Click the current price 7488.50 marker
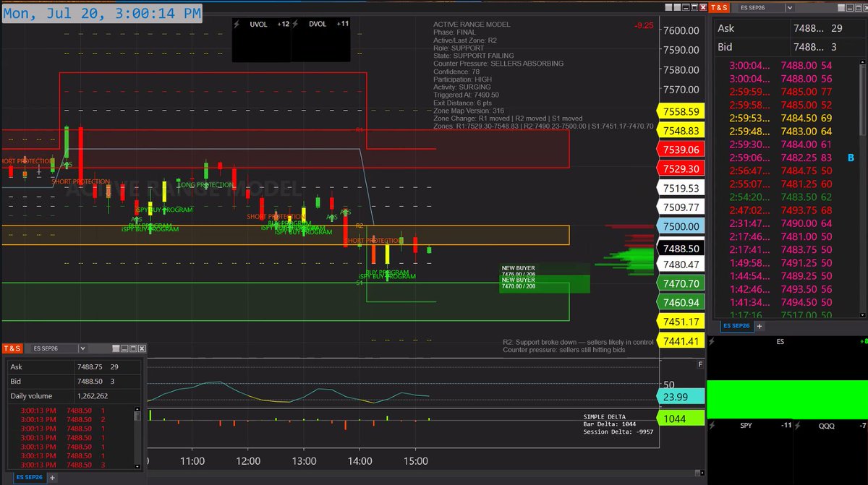The width and height of the screenshot is (868, 485). 681,248
